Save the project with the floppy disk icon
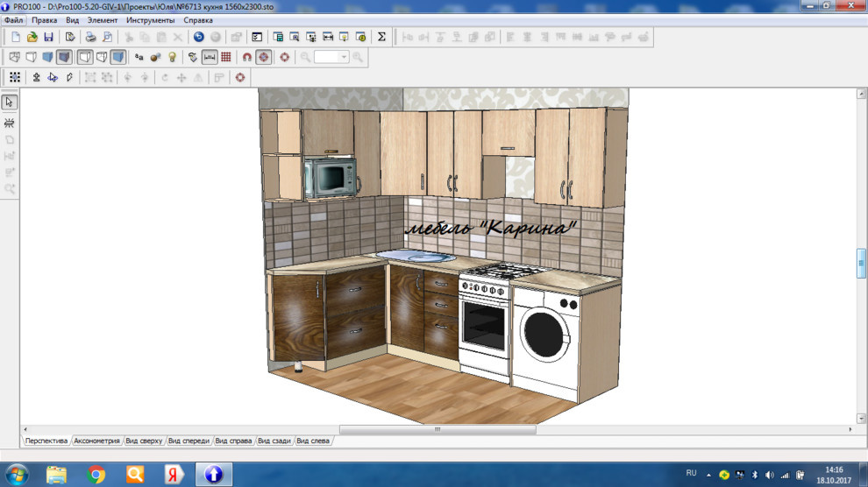This screenshot has width=868, height=487. click(x=48, y=37)
